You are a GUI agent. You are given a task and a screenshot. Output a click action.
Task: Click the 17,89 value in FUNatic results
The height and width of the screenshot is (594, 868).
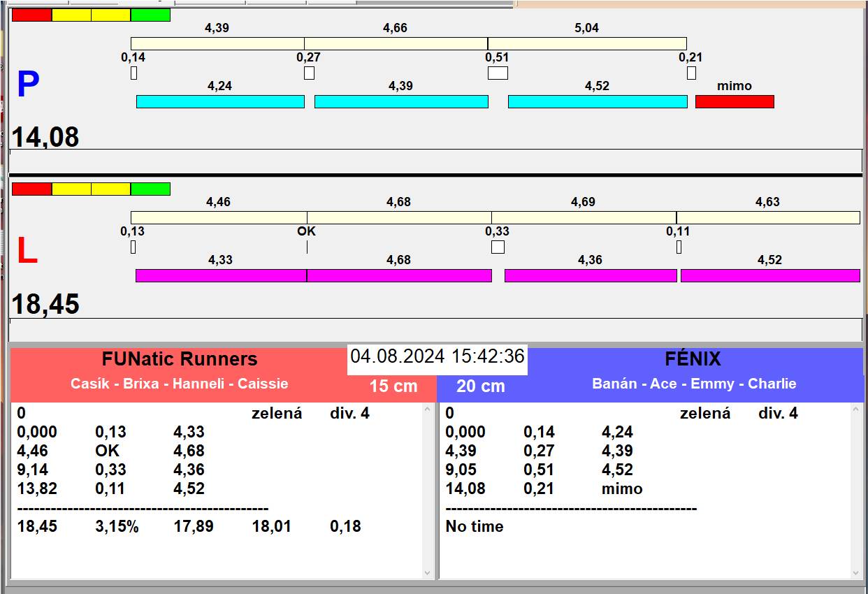[194, 526]
